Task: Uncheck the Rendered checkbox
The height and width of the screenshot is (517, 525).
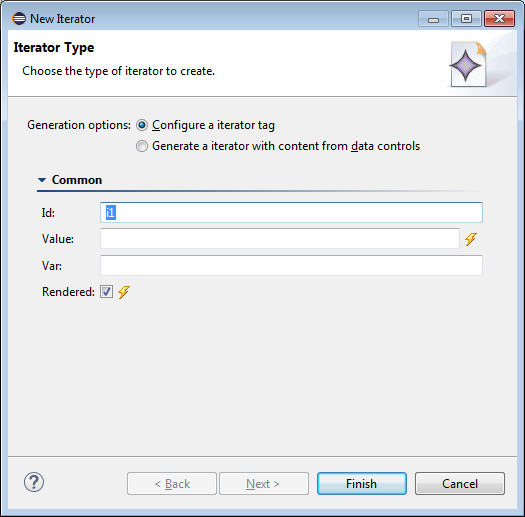Action: (x=106, y=292)
